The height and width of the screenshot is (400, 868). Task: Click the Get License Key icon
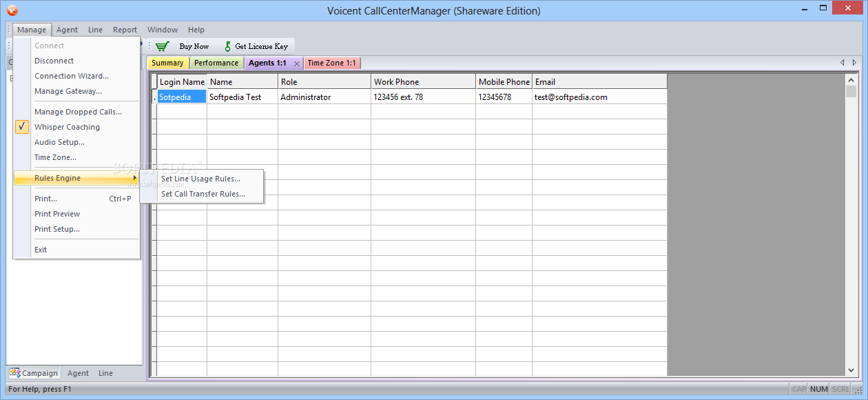228,46
